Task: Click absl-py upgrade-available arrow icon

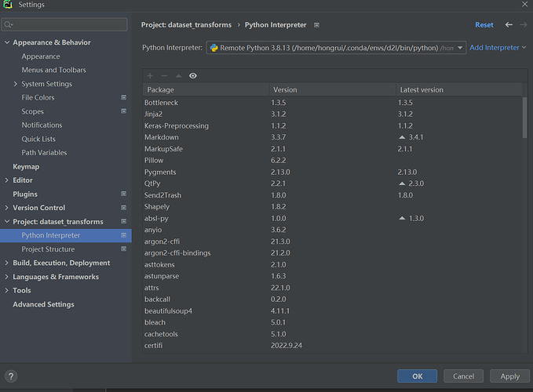Action: click(x=402, y=218)
